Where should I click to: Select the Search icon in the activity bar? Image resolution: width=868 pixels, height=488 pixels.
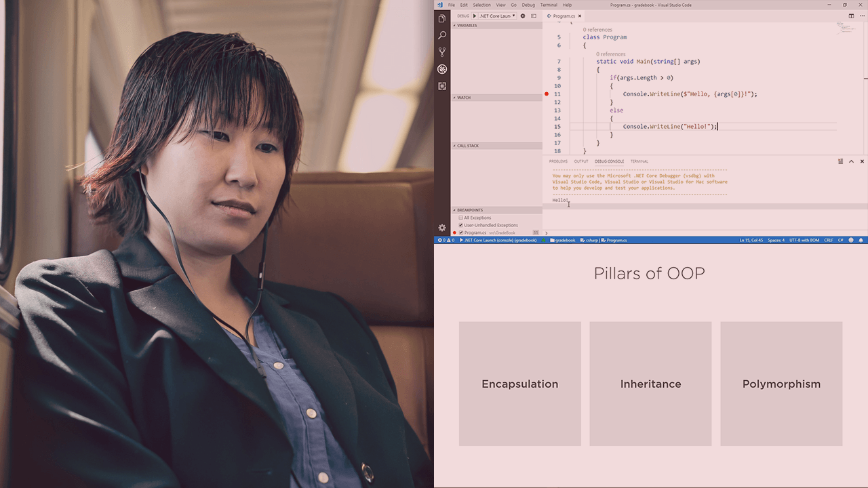point(441,35)
